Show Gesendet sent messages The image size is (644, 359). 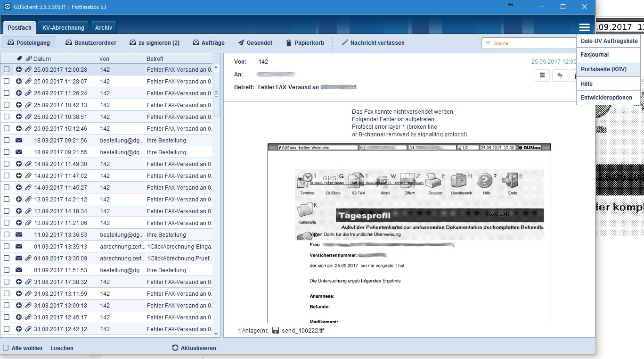pyautogui.click(x=255, y=42)
